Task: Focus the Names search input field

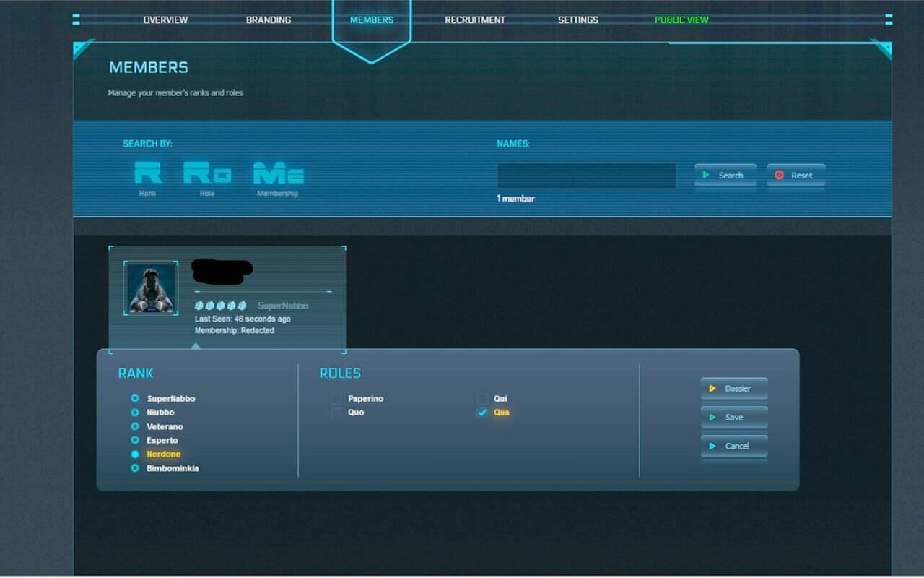Action: pos(586,176)
